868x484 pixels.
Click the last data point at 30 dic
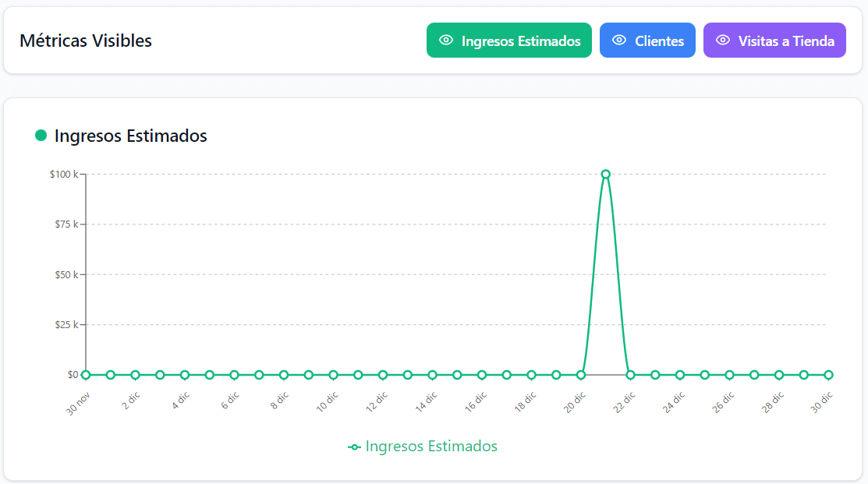829,374
